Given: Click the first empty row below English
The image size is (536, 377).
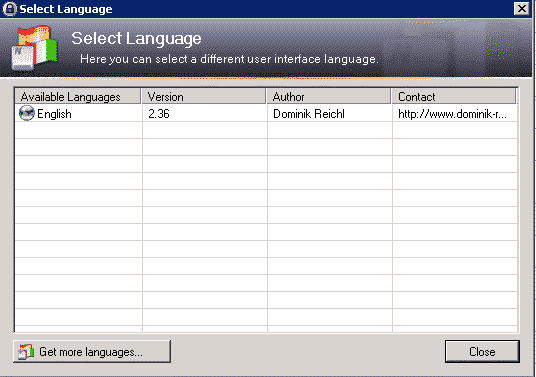Looking at the screenshot, I should tap(266, 130).
